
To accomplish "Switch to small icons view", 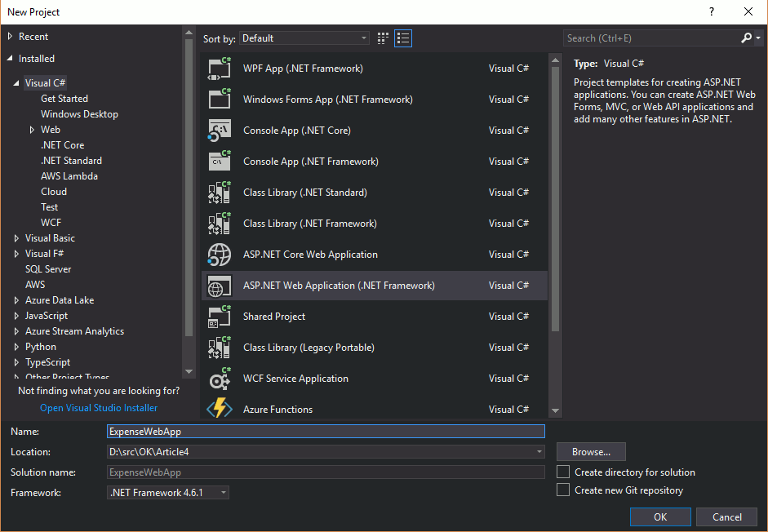I will point(384,38).
